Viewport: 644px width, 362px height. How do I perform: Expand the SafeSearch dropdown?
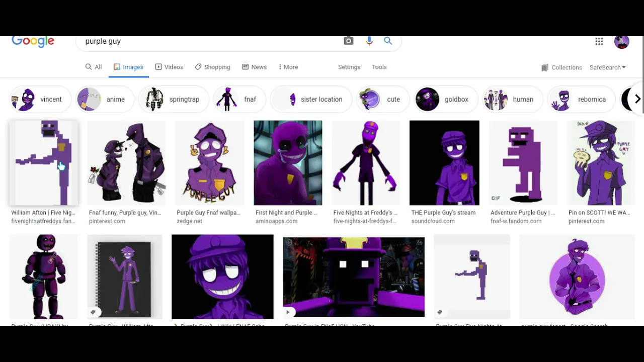[608, 67]
